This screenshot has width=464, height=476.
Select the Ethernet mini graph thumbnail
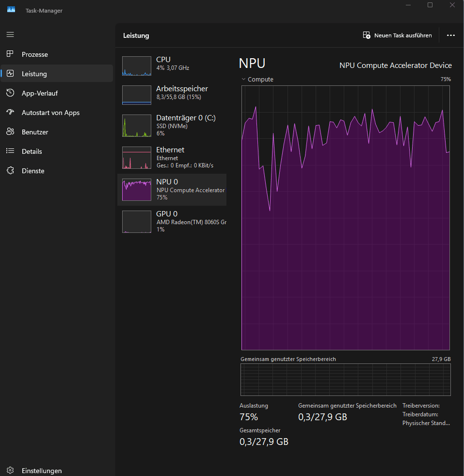[136, 158]
